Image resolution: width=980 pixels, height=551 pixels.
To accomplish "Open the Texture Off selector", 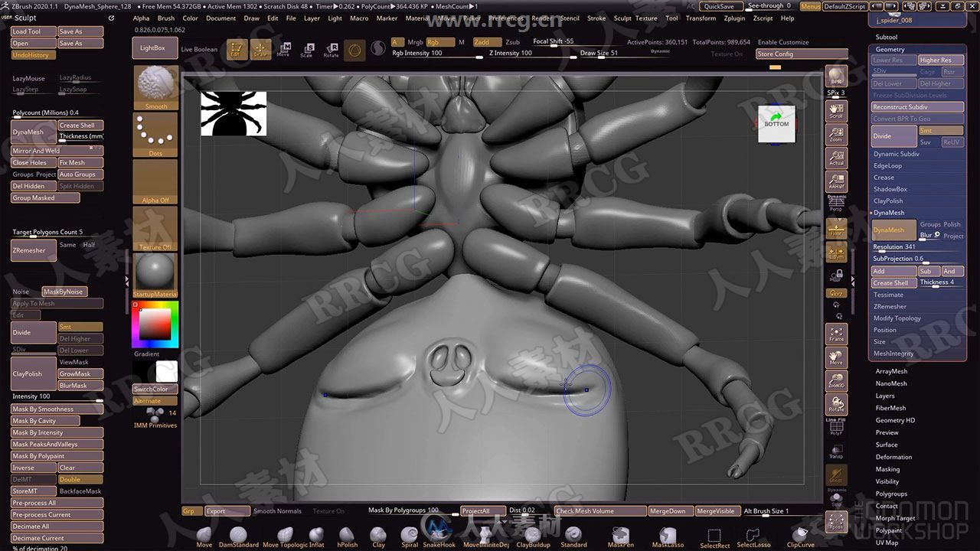I will (x=155, y=229).
